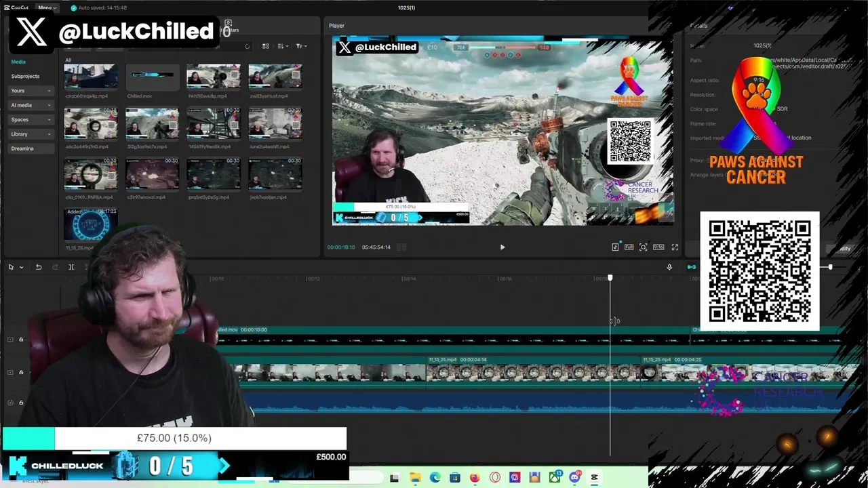Click the player snapshot focus icon
Image resolution: width=868 pixels, height=488 pixels.
tap(644, 247)
